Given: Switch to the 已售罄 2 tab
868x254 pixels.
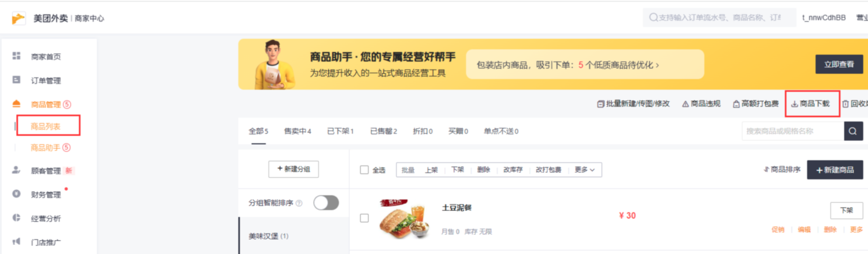Looking at the screenshot, I should pos(383,131).
